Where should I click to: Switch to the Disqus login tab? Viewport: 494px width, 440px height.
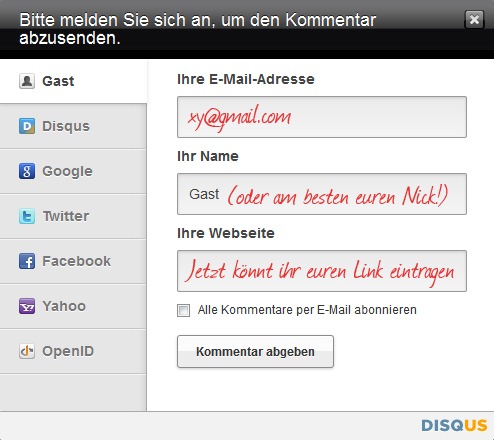coord(73,126)
